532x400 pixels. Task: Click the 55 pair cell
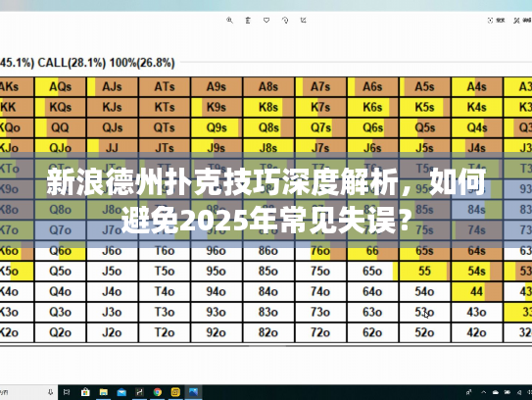coord(425,271)
